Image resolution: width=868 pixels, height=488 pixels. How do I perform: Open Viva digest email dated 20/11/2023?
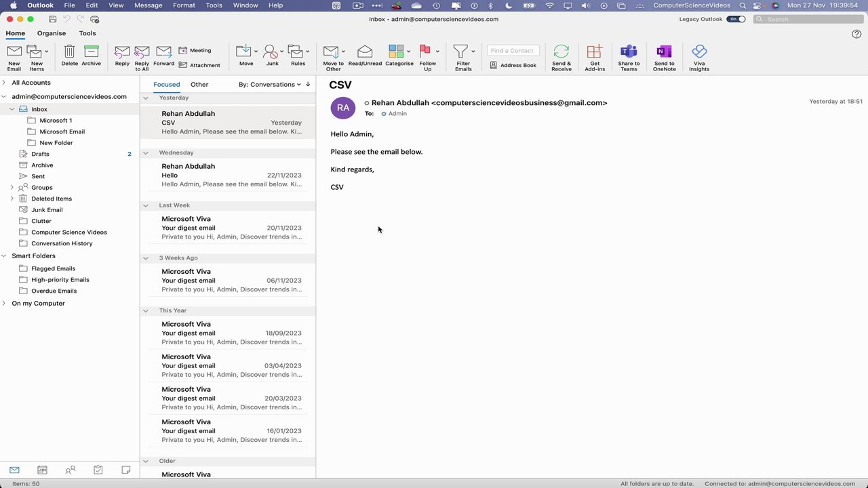tap(228, 228)
